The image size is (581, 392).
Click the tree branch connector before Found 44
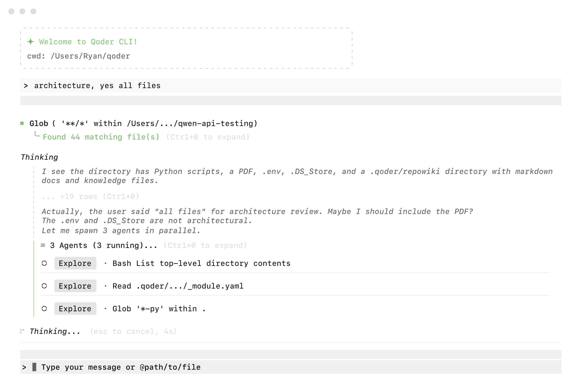(x=37, y=134)
